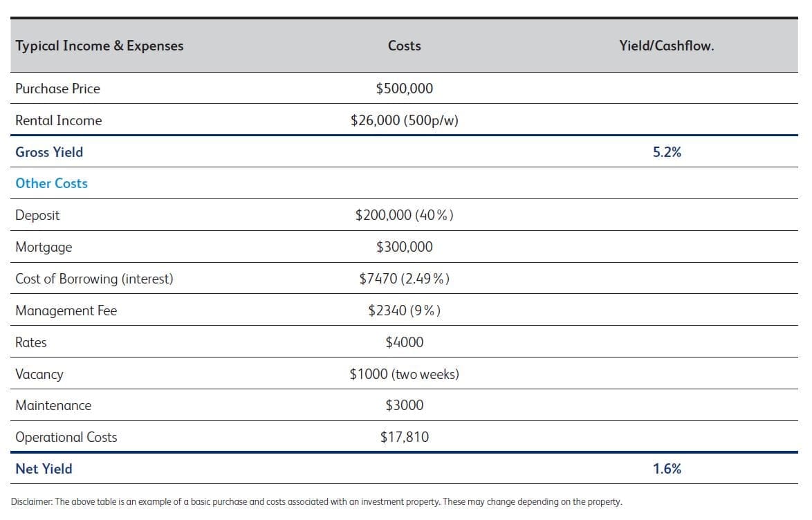Click the $2340 (9%) management fee
This screenshot has height=520, width=812.
[x=405, y=310]
